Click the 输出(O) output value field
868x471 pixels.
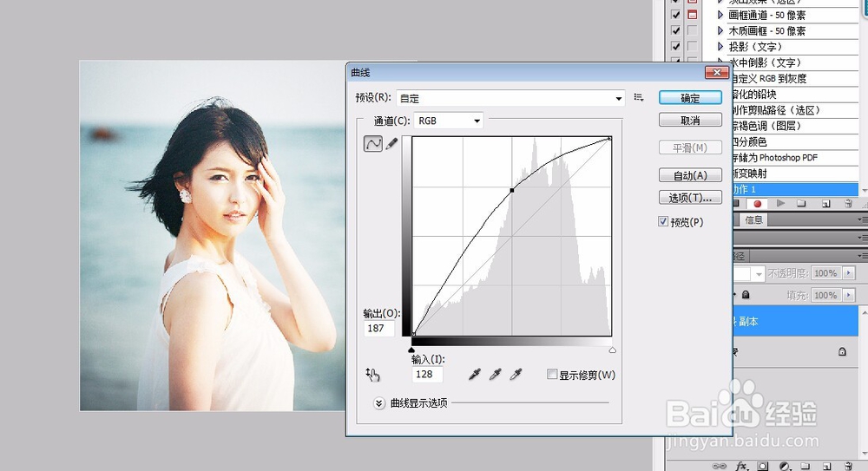point(379,328)
